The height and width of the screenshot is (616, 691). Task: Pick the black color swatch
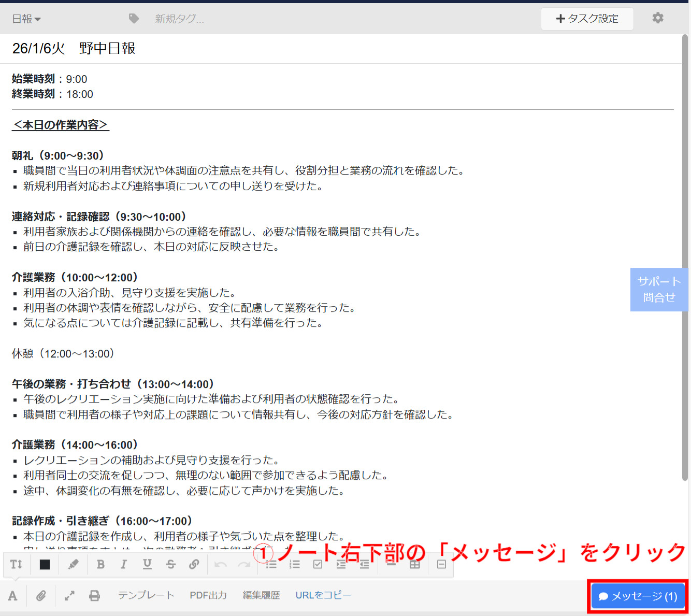(45, 564)
